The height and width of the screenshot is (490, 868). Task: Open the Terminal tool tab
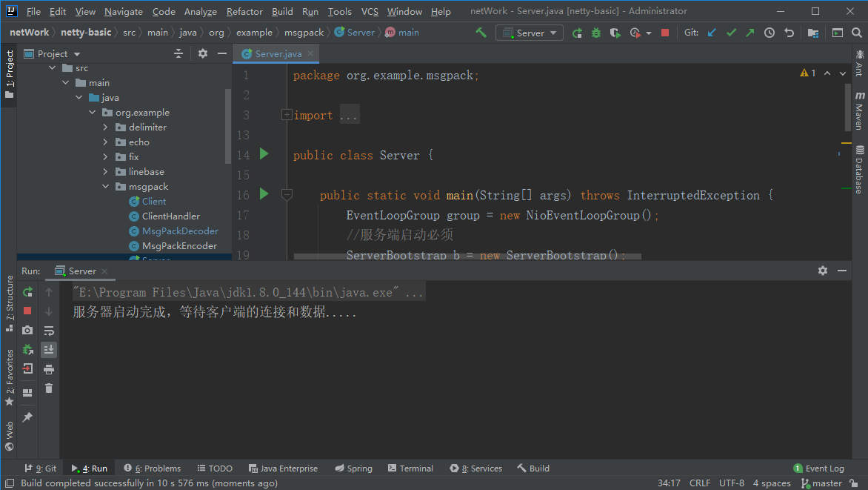410,469
